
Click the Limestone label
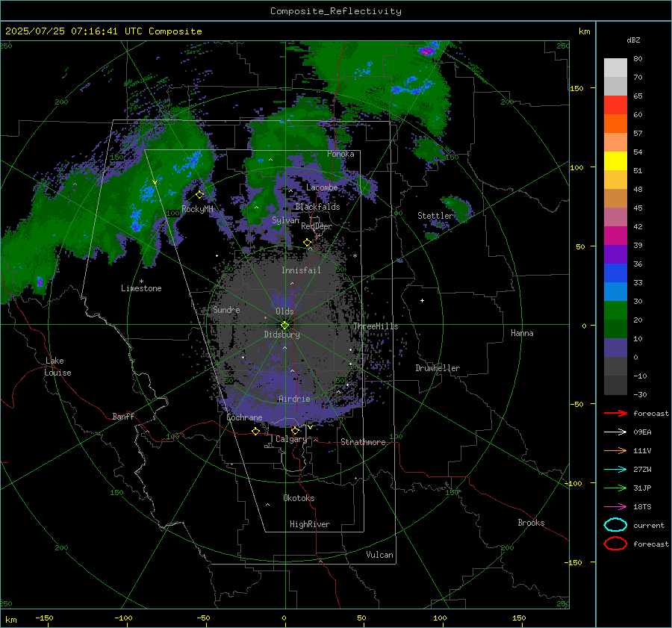point(141,288)
